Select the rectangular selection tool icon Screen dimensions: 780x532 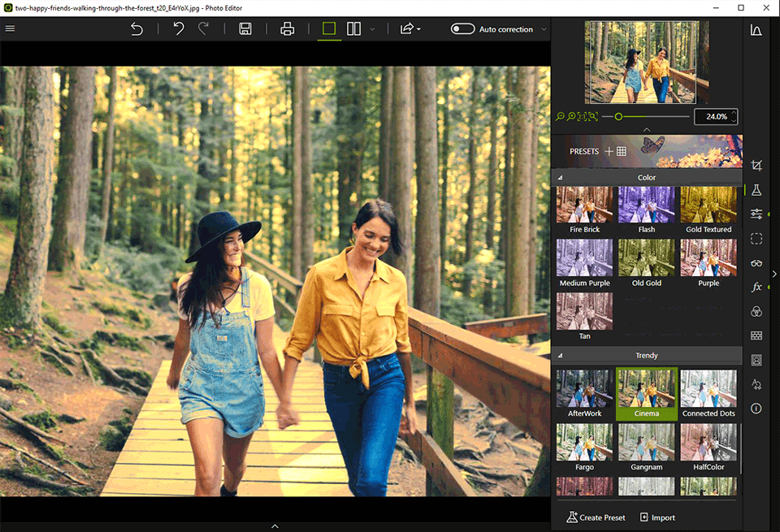click(756, 238)
